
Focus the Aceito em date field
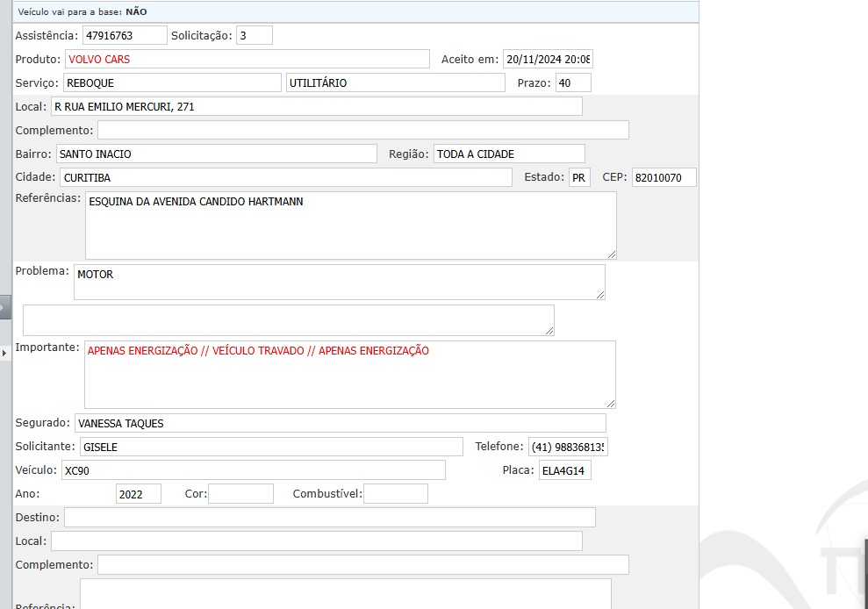point(548,60)
